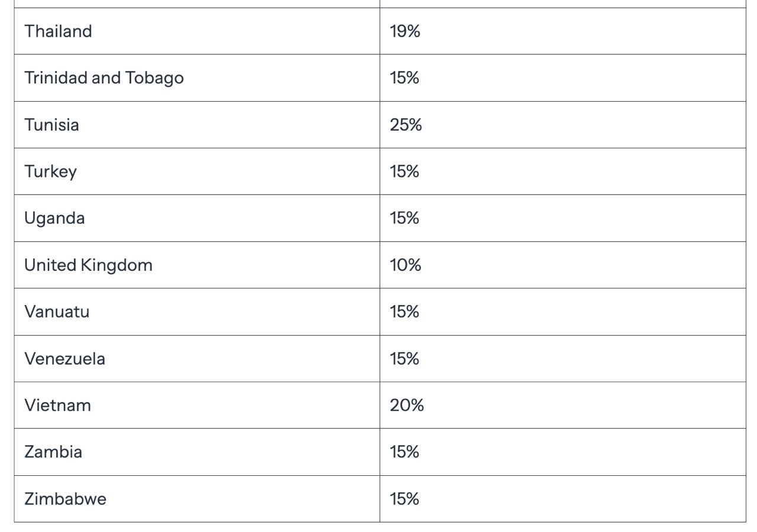Click the Vanuatu table entry
757x532 pixels.
[57, 312]
